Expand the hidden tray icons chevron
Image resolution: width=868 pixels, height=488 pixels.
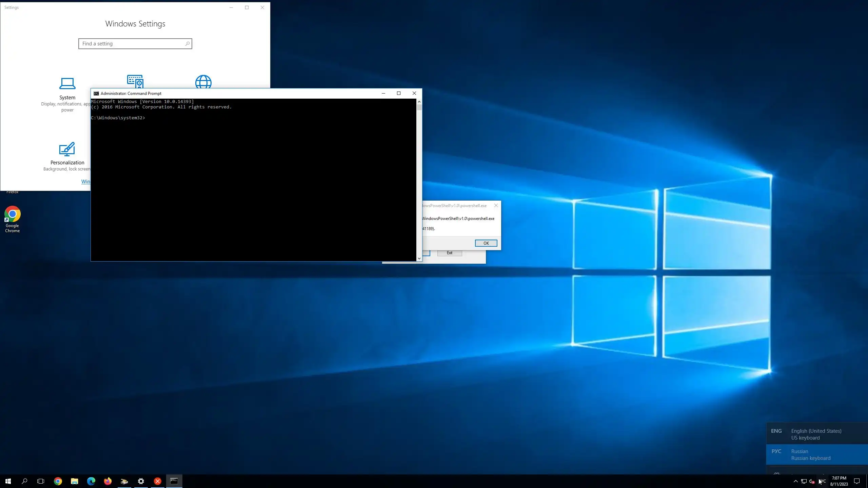click(795, 481)
